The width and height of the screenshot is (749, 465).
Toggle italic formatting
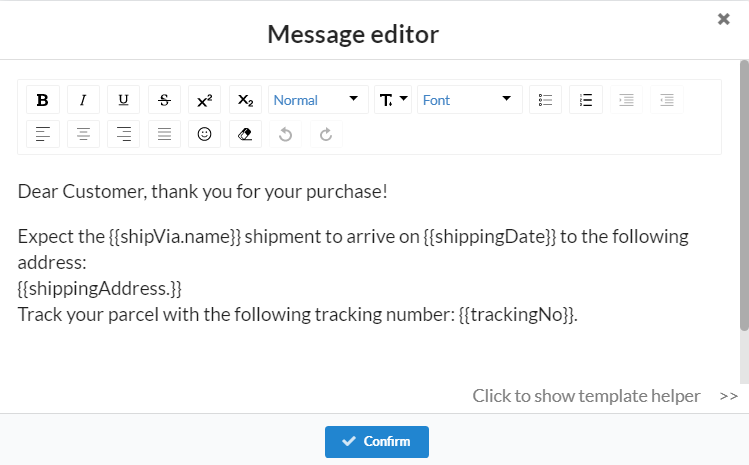pyautogui.click(x=83, y=100)
